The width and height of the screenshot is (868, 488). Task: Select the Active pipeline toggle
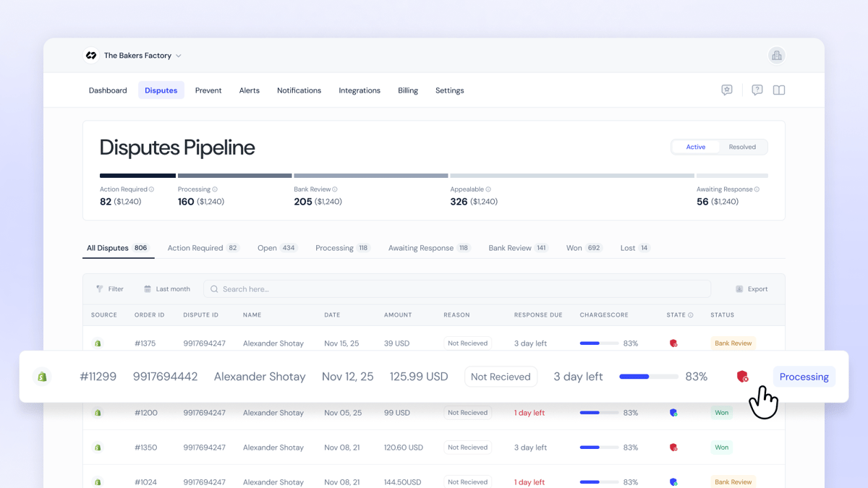point(696,147)
